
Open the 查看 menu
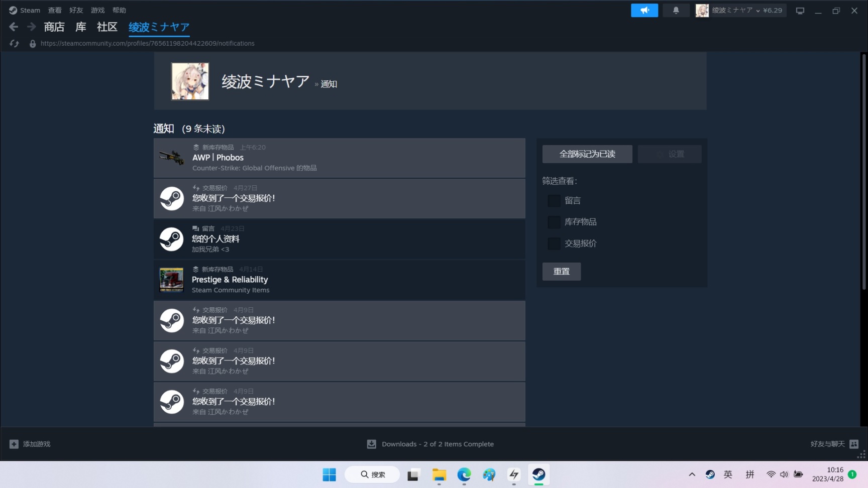(55, 10)
